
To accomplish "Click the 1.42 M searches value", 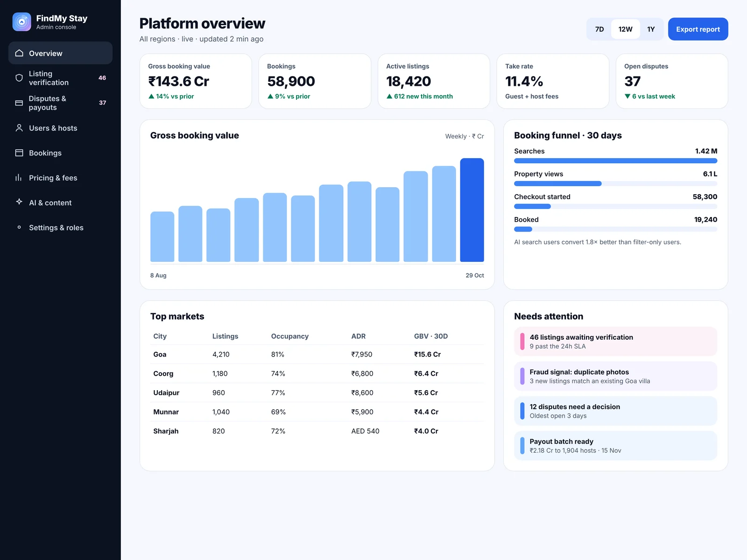I will coord(706,151).
